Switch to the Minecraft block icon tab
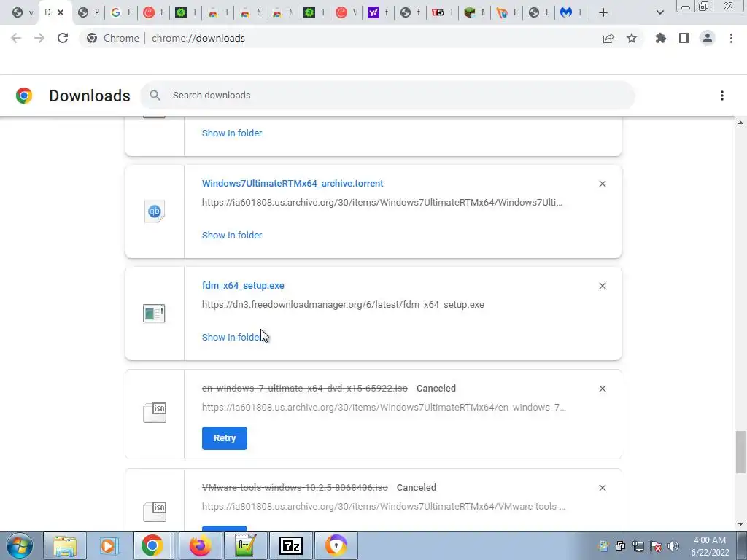This screenshot has width=747, height=560. [x=474, y=12]
